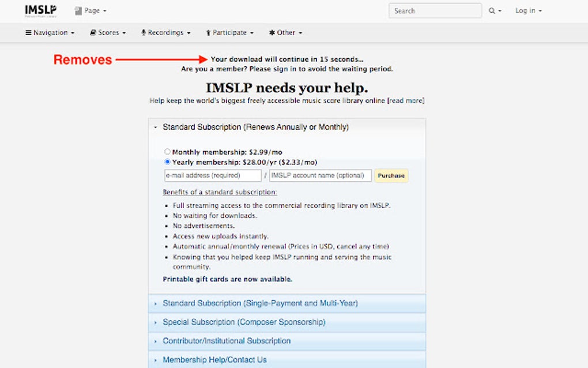Click the Purchase button
The image size is (588, 368).
[x=391, y=175]
